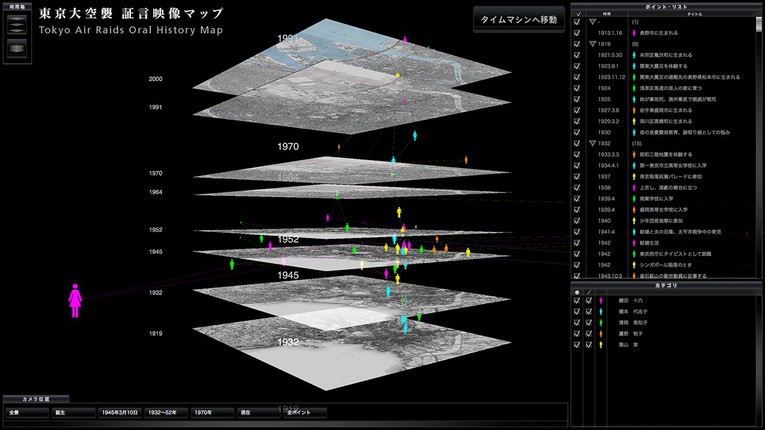Select the 1945年3月10日 camera position
This screenshot has height=430, width=765.
[x=119, y=411]
